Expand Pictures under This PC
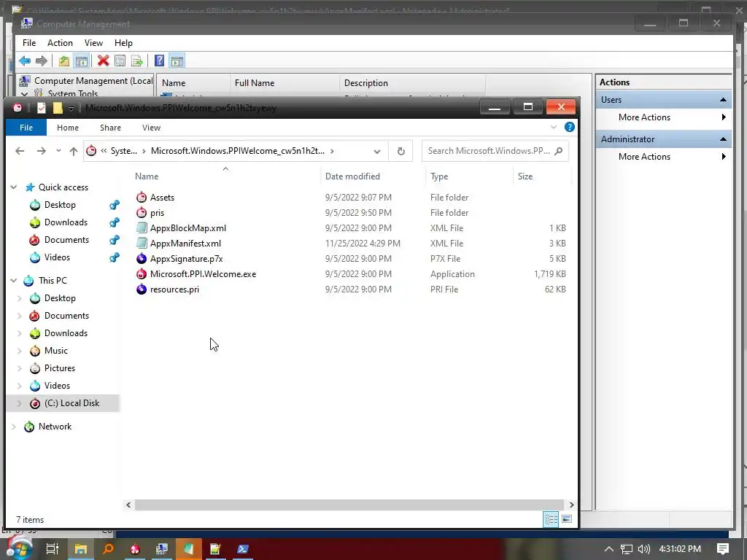Screen dimensions: 747x560 [20, 368]
